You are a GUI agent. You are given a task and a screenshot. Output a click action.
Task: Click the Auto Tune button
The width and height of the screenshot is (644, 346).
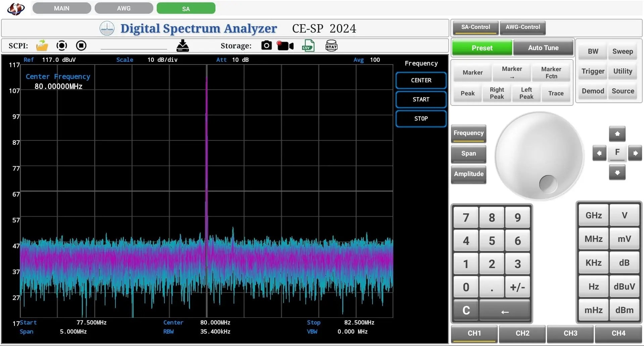tap(543, 48)
